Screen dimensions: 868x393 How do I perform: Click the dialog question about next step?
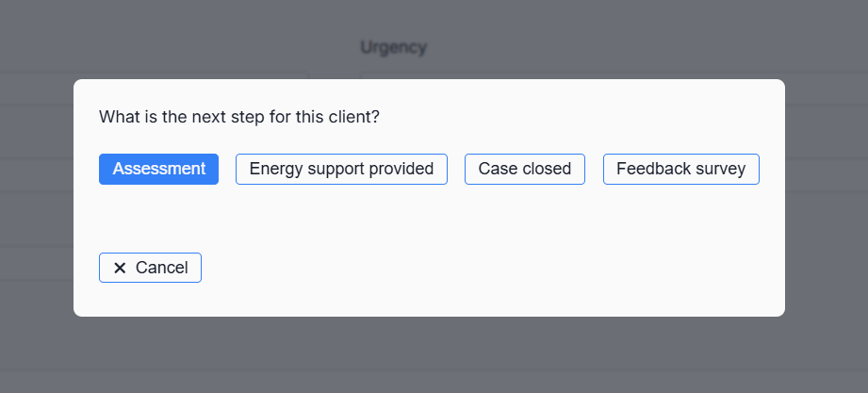coord(245,118)
